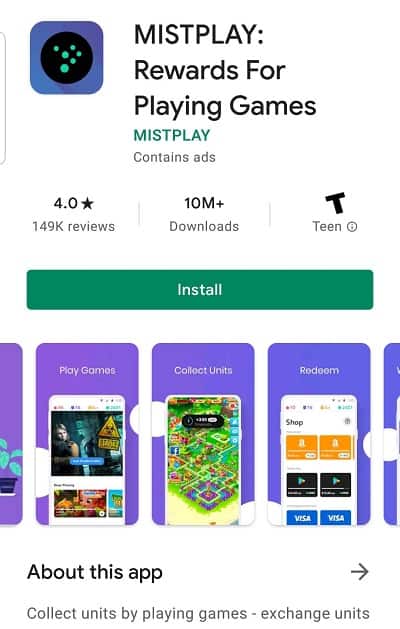Open the 149K reviews rating section
This screenshot has width=400, height=629.
[x=73, y=215]
